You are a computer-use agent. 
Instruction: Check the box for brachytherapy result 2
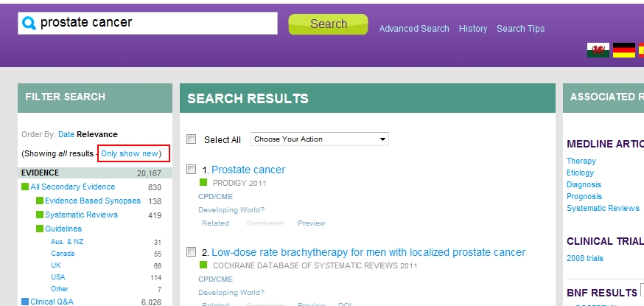click(192, 251)
